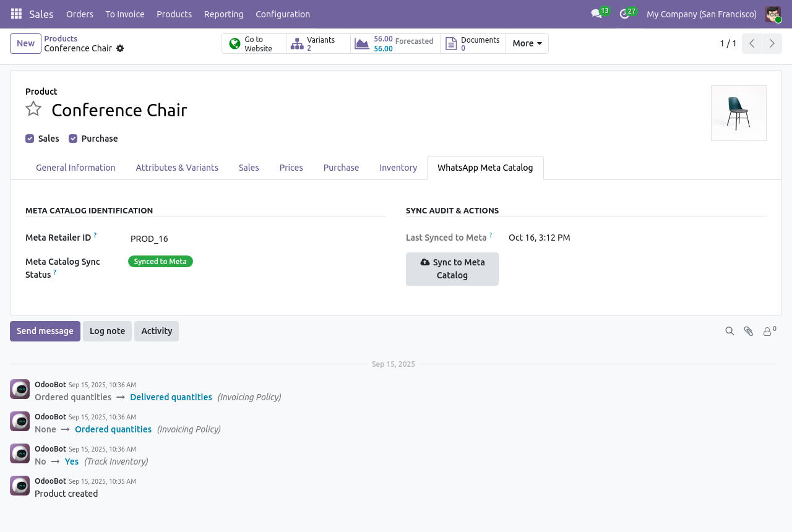This screenshot has width=792, height=532.
Task: Toggle the Sales checkbox
Action: click(30, 139)
